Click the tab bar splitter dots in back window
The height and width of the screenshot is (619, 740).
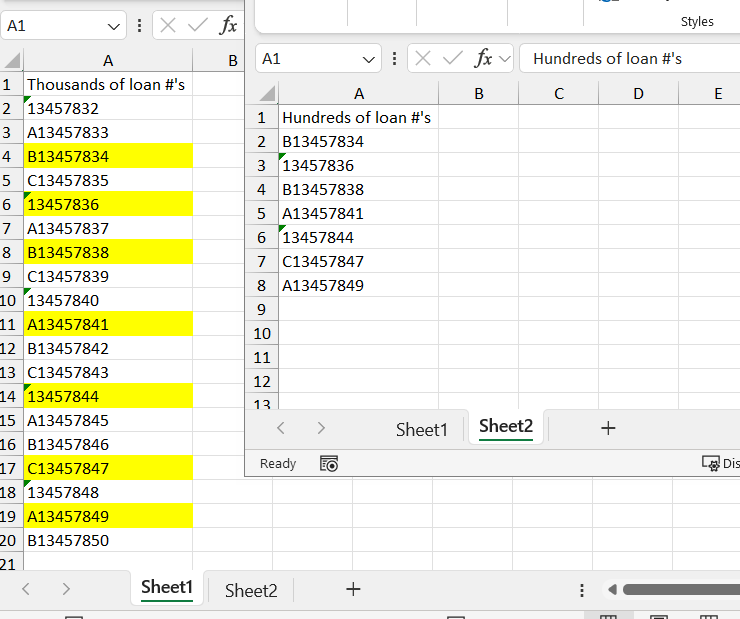coord(582,590)
